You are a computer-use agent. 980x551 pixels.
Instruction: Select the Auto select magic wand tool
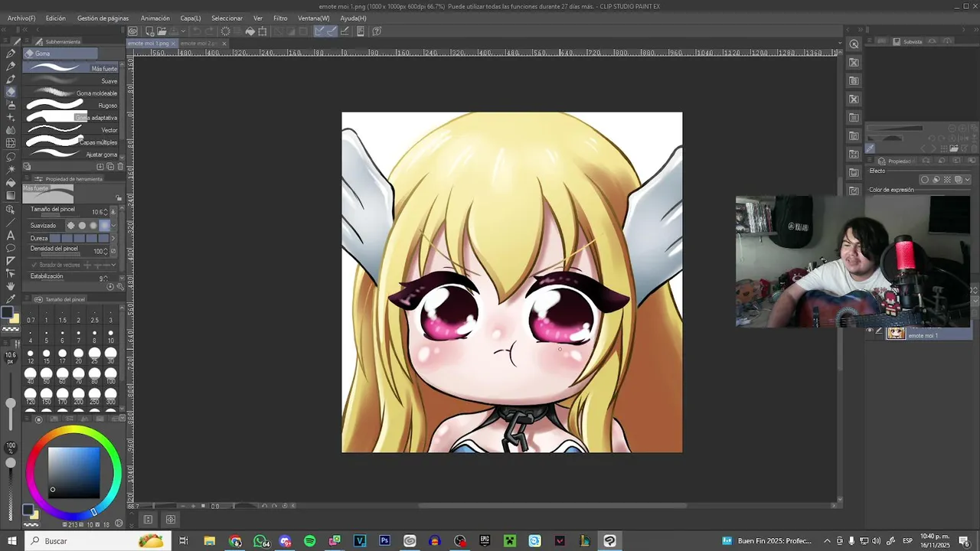(11, 169)
